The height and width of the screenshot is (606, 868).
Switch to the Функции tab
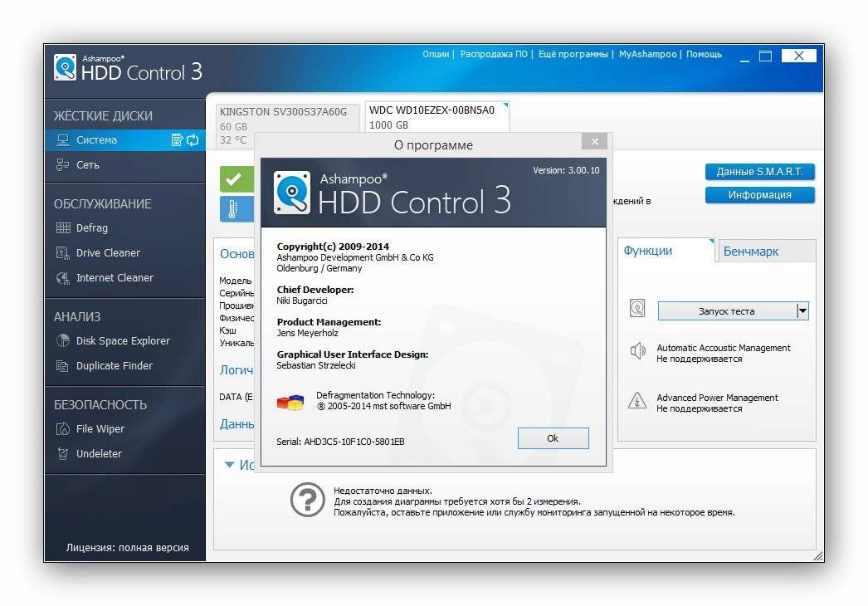click(666, 251)
